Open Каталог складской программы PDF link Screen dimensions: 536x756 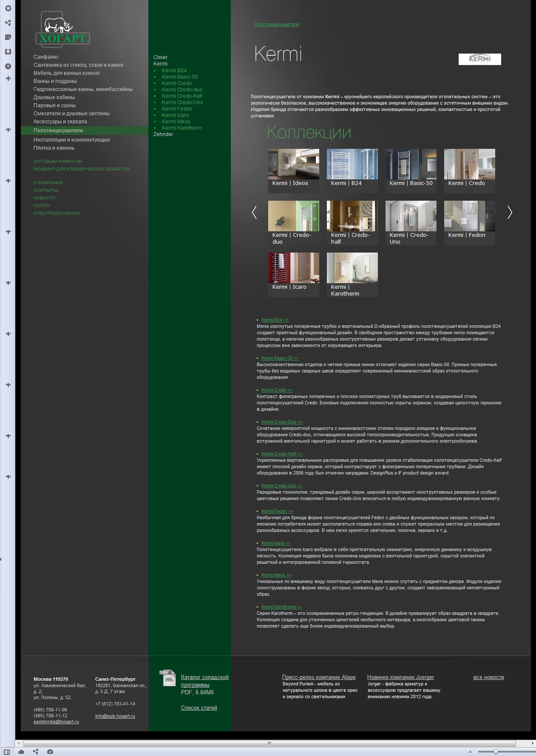204,681
